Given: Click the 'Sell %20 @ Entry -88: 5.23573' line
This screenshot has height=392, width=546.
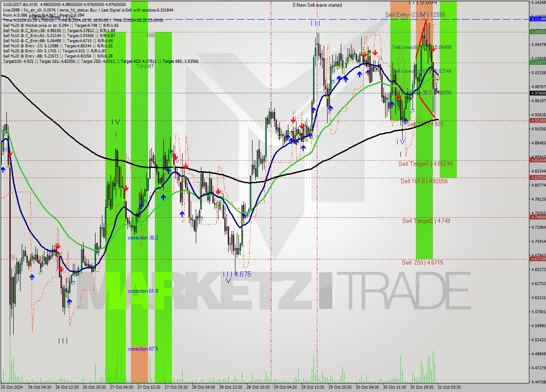Looking at the screenshot, I should click(x=58, y=56).
